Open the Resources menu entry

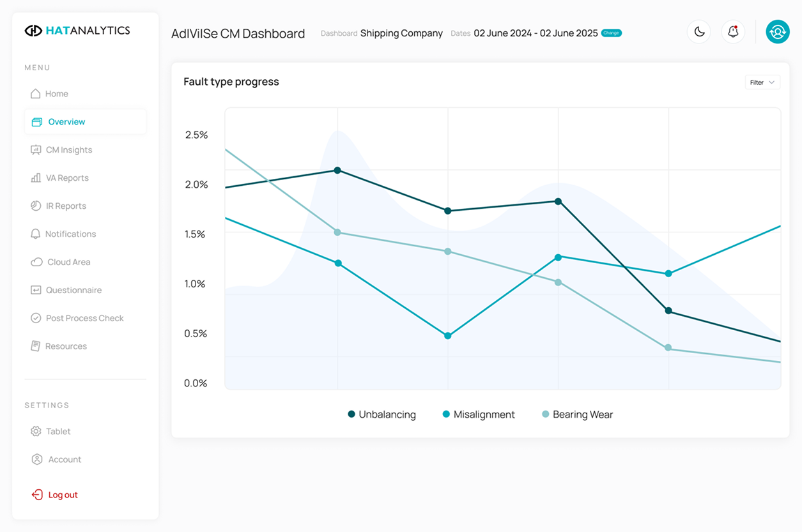pos(66,346)
